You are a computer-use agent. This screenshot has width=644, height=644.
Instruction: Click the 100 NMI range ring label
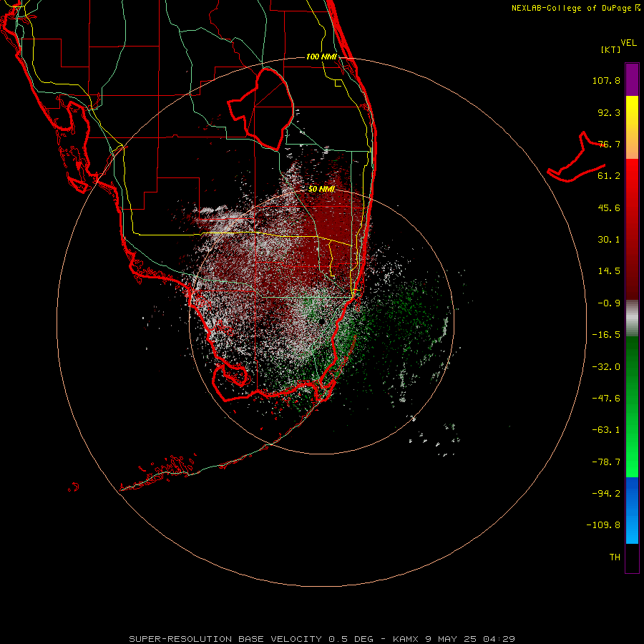321,57
